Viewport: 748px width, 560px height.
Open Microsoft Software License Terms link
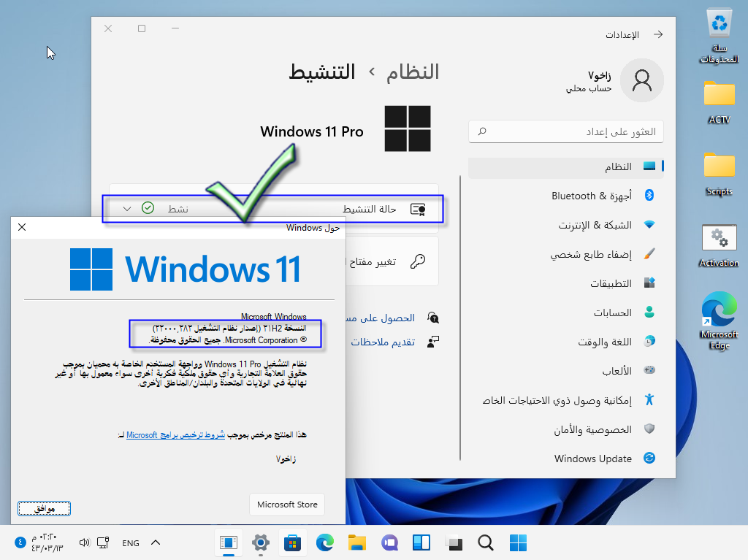click(175, 435)
